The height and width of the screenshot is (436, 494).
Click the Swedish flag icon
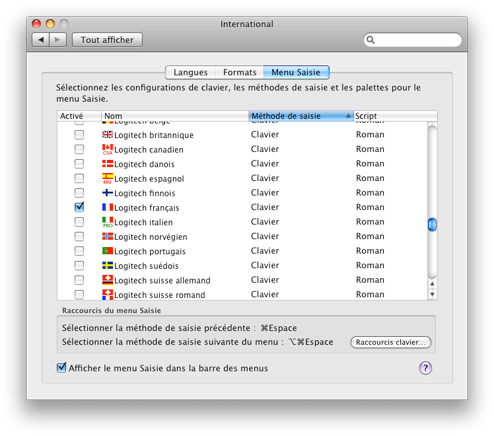pos(107,265)
